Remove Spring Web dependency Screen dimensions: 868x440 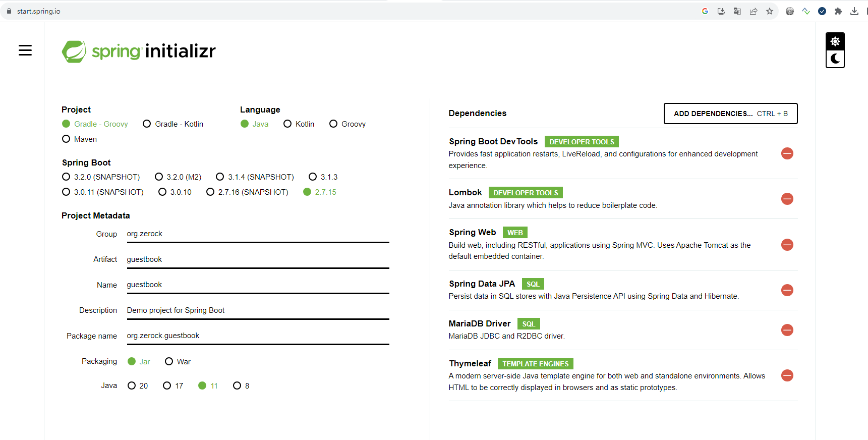(x=787, y=245)
